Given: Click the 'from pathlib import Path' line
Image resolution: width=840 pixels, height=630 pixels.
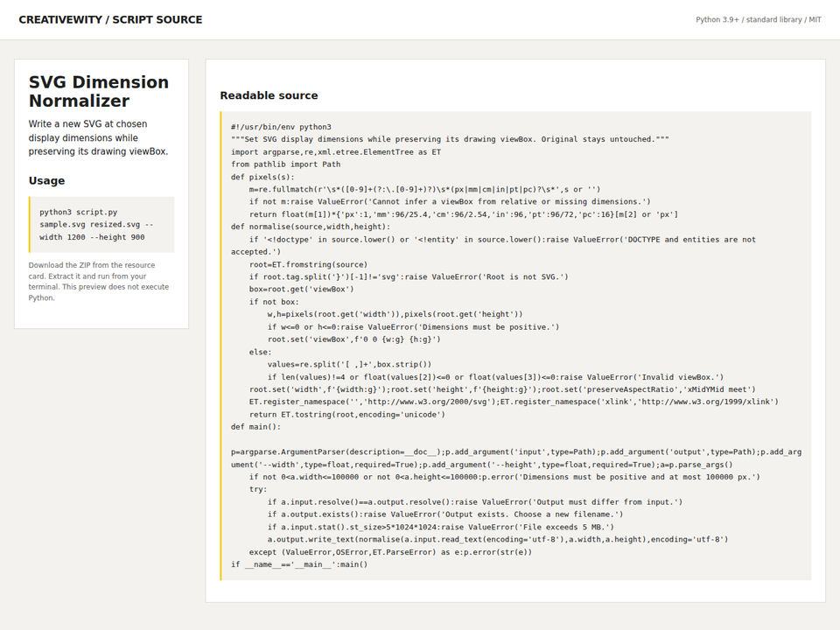Looking at the screenshot, I should click(x=285, y=164).
